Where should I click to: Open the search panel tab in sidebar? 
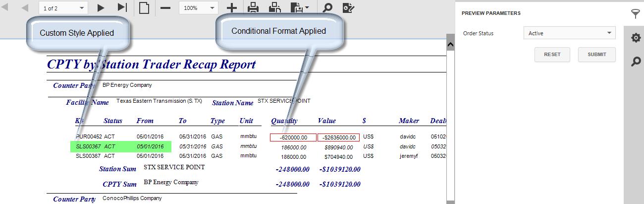tap(636, 62)
